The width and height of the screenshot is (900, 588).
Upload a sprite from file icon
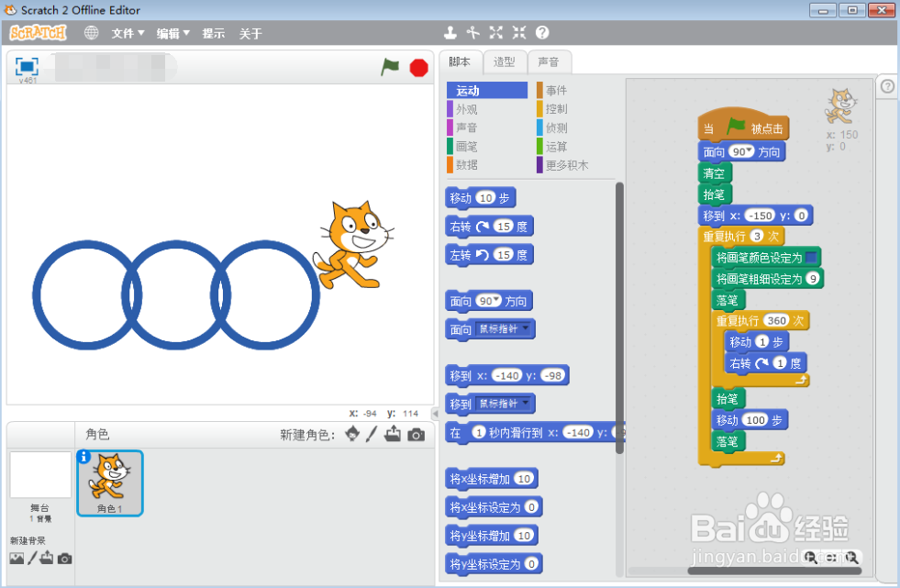click(x=393, y=434)
